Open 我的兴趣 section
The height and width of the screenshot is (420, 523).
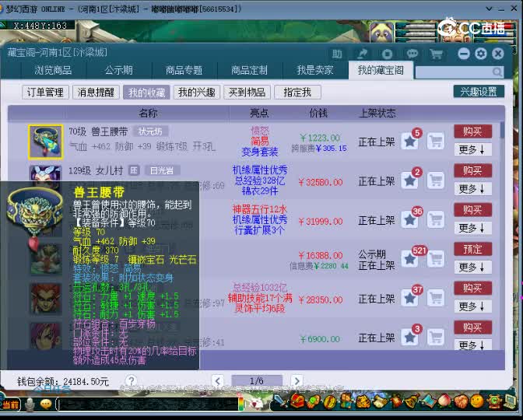tap(197, 93)
